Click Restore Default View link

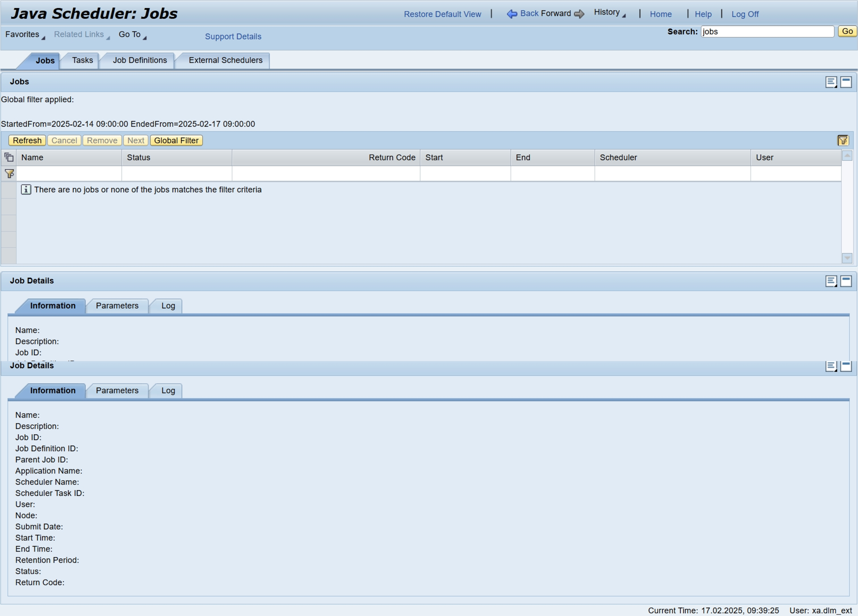tap(443, 14)
